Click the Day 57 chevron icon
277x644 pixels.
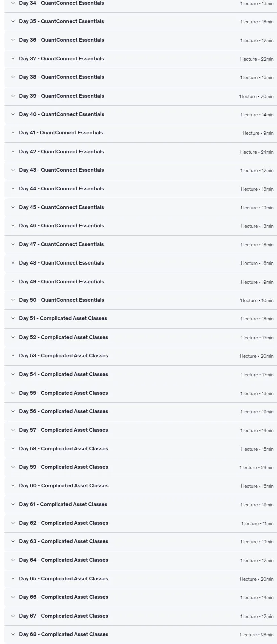tap(13, 430)
